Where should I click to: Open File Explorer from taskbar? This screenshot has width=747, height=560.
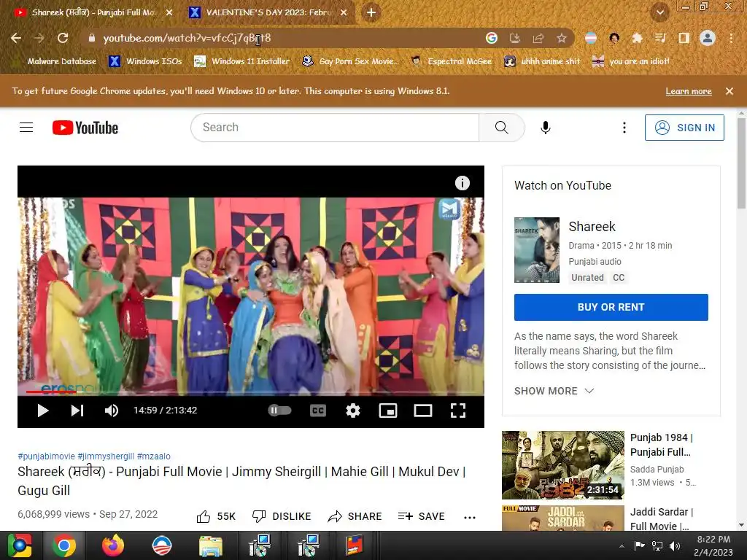coord(210,545)
